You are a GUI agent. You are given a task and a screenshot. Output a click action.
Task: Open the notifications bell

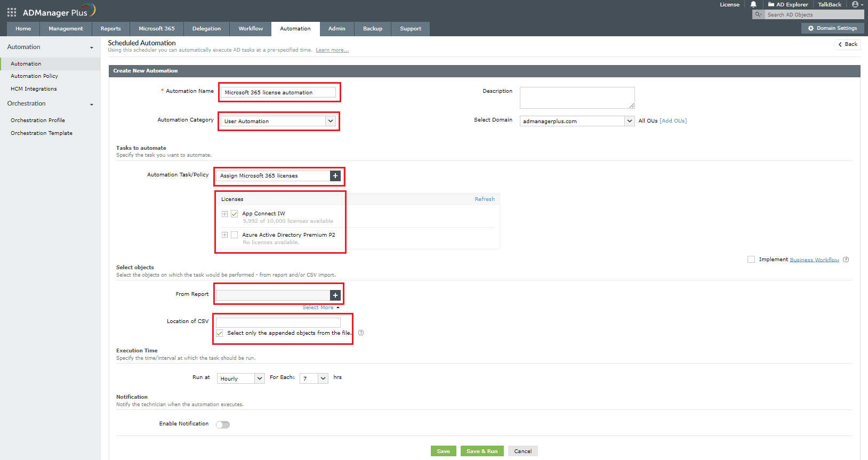coord(753,4)
